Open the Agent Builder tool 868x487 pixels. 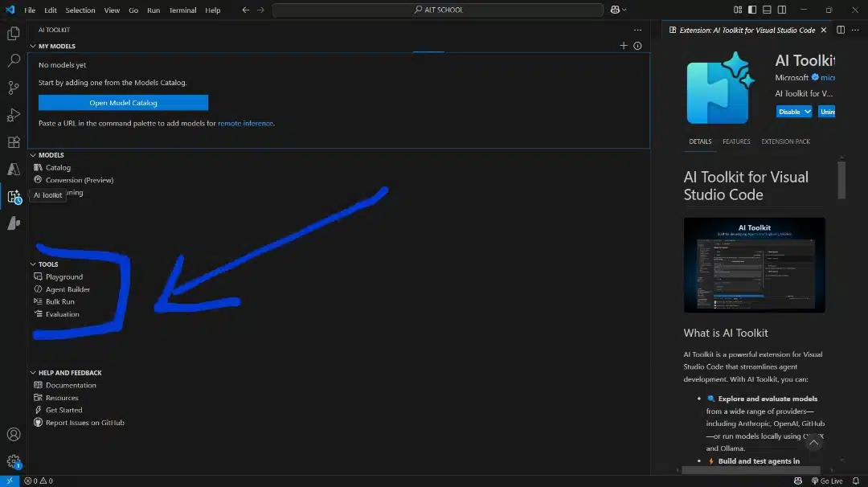tap(68, 289)
